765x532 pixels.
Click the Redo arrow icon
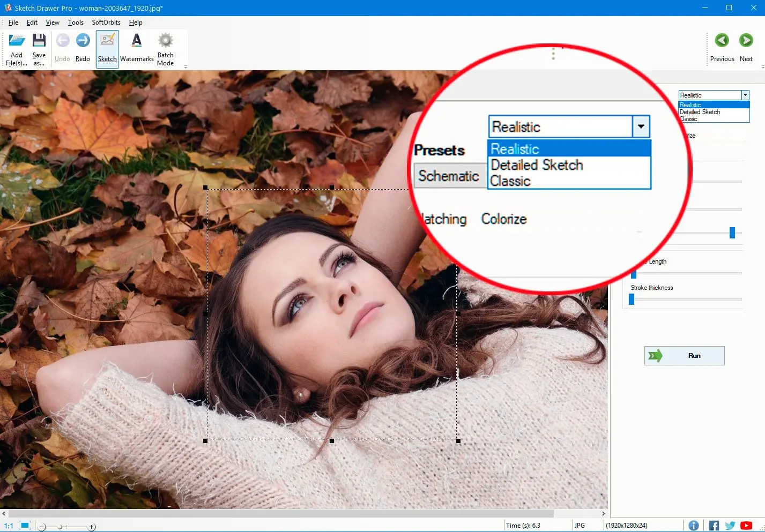pos(82,40)
